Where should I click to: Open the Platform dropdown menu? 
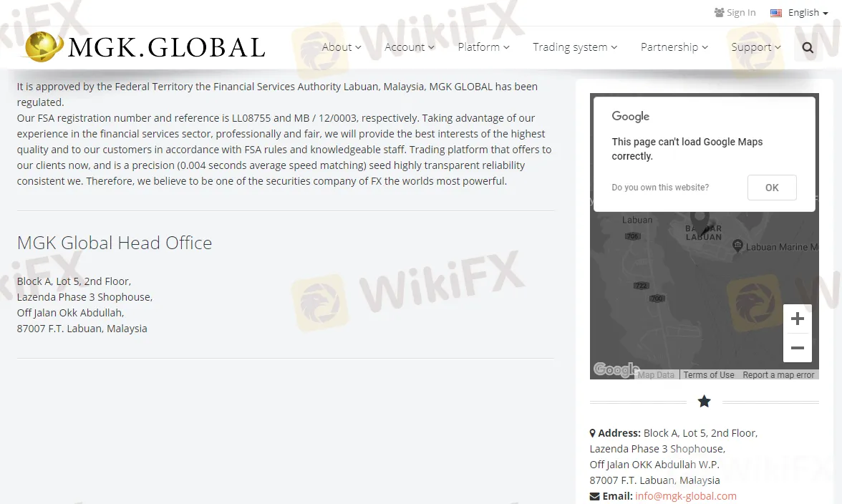483,47
